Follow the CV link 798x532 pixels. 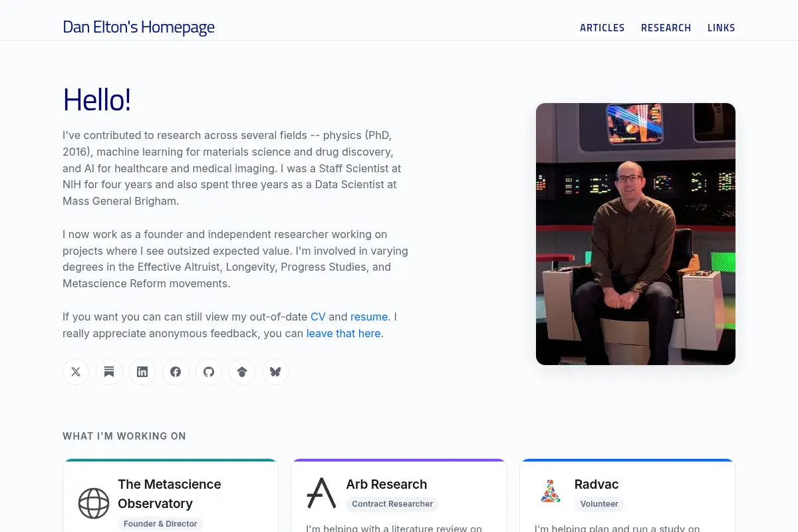coord(318,317)
